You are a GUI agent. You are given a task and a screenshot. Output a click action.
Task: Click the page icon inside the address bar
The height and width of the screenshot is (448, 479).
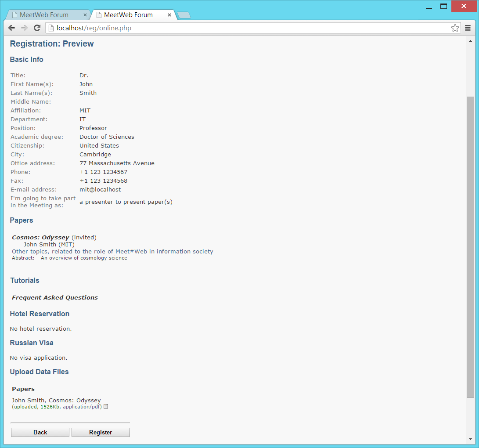point(51,28)
